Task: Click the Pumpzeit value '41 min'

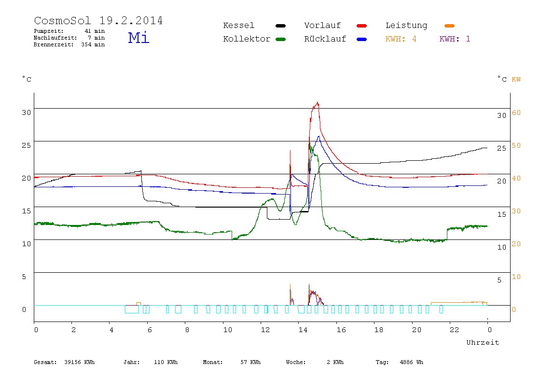Action: tap(95, 31)
